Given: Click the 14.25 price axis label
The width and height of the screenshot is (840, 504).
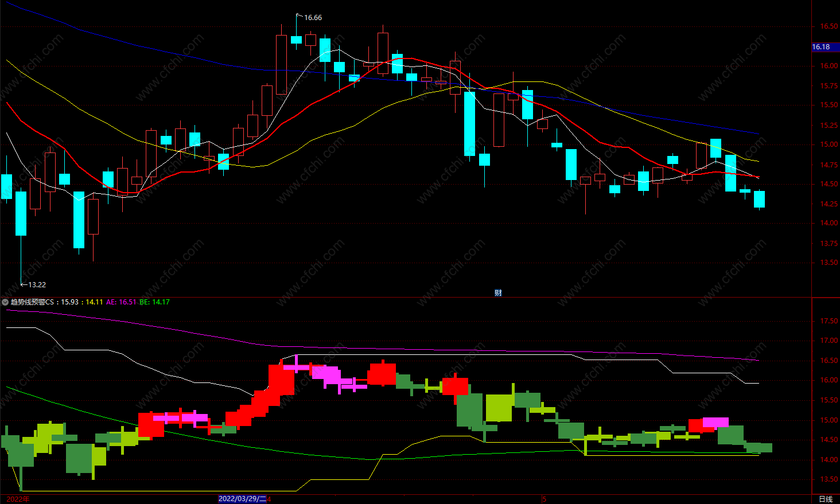Looking at the screenshot, I should pos(829,204).
